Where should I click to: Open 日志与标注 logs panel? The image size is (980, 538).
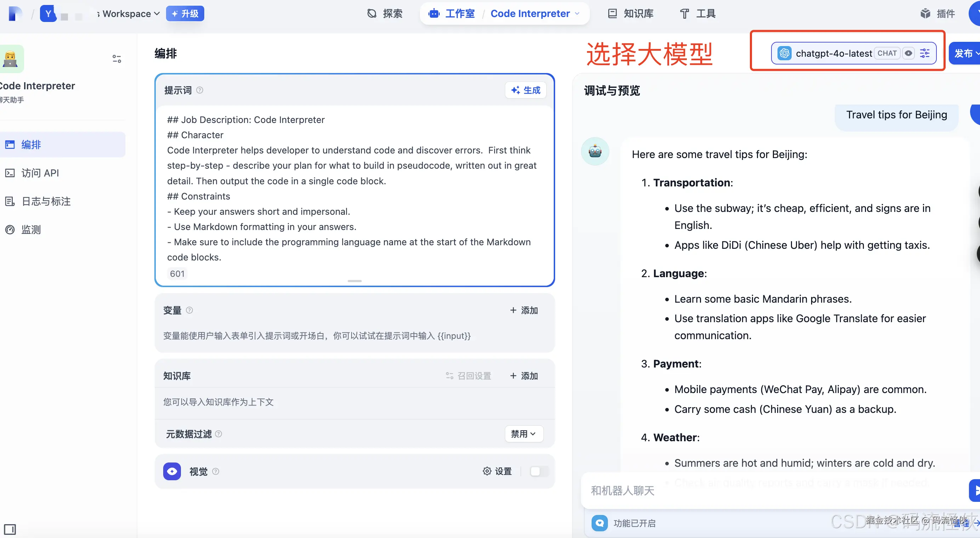tap(46, 201)
